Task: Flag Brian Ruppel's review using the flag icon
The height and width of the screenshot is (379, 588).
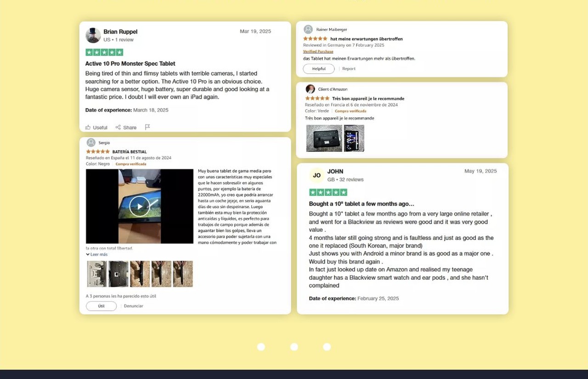Action: click(x=147, y=127)
